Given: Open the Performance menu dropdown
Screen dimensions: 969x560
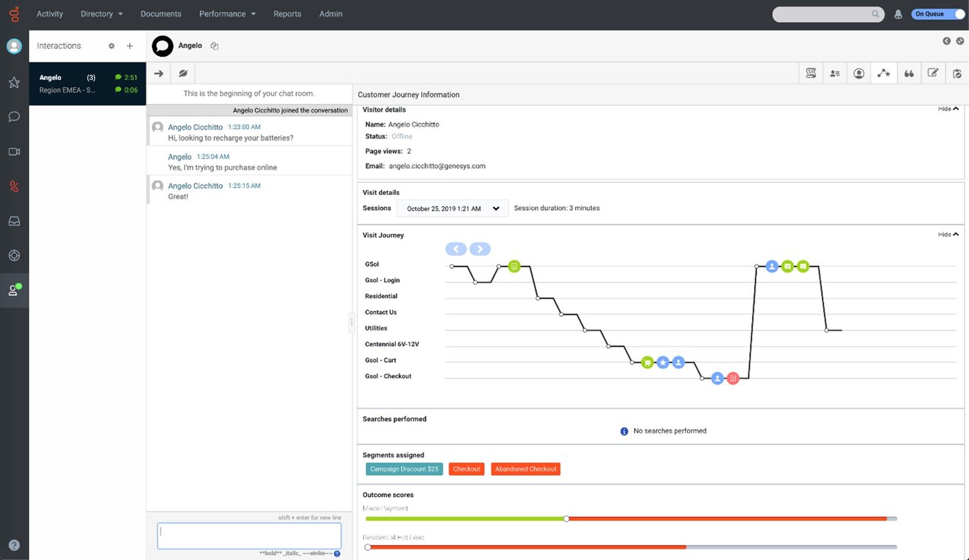Looking at the screenshot, I should coord(227,13).
